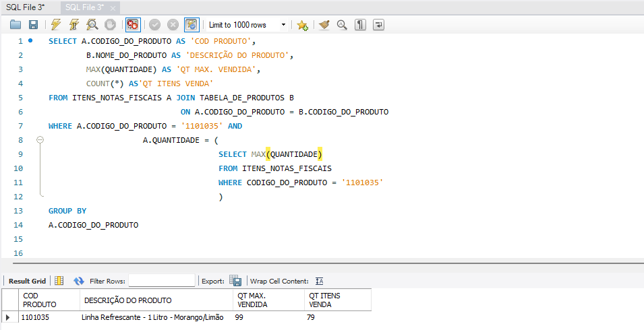The image size is (644, 330).
Task: Toggle invisible characters pilcrow icon
Action: point(360,25)
